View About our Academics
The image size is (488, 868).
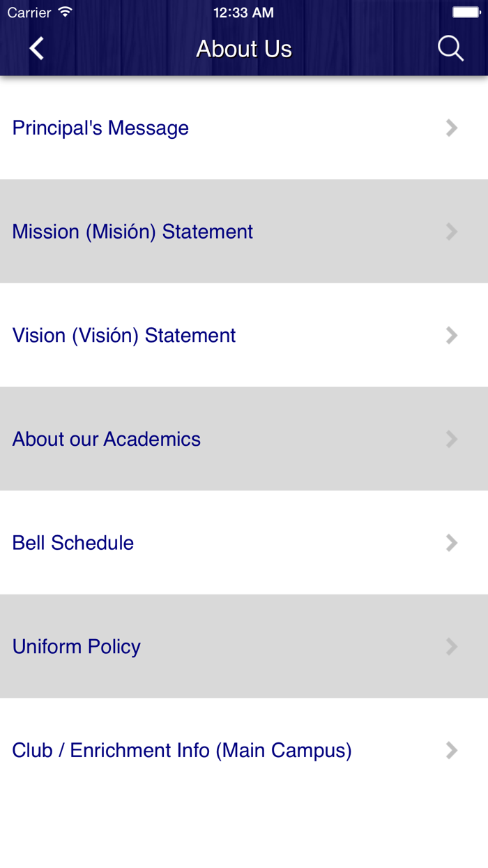click(107, 439)
